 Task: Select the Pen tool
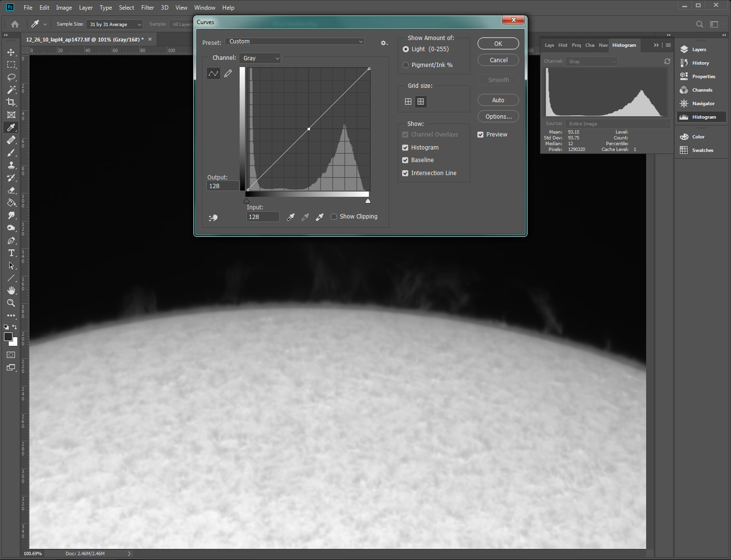click(11, 240)
